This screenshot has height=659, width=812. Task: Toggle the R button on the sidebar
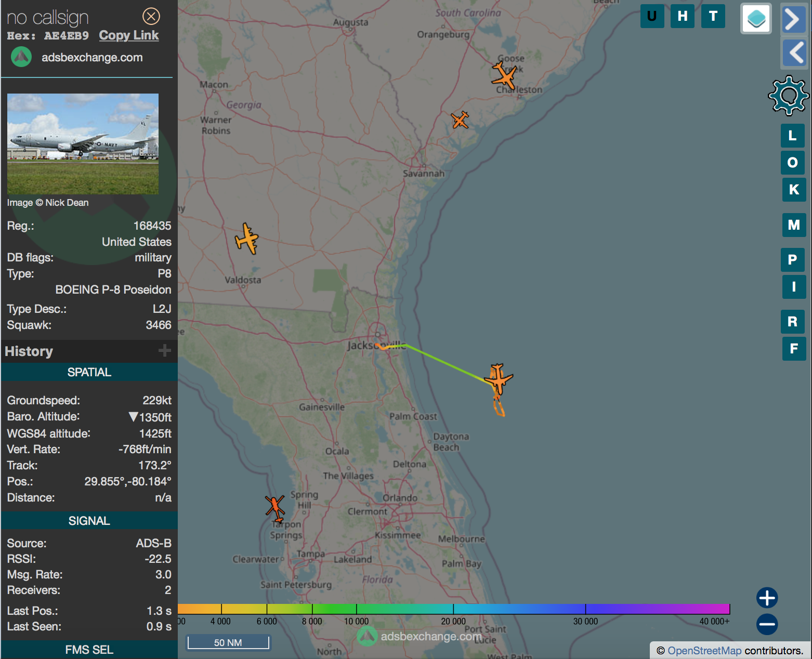coord(793,322)
